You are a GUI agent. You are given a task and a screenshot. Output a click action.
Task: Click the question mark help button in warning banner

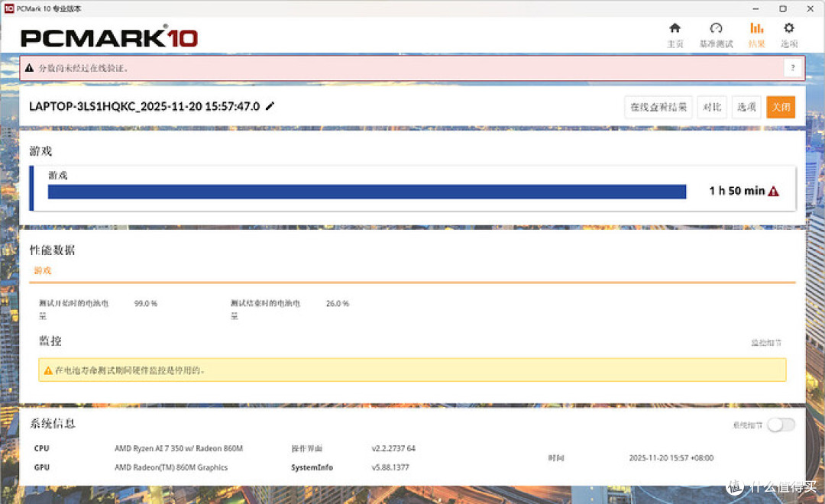point(792,68)
